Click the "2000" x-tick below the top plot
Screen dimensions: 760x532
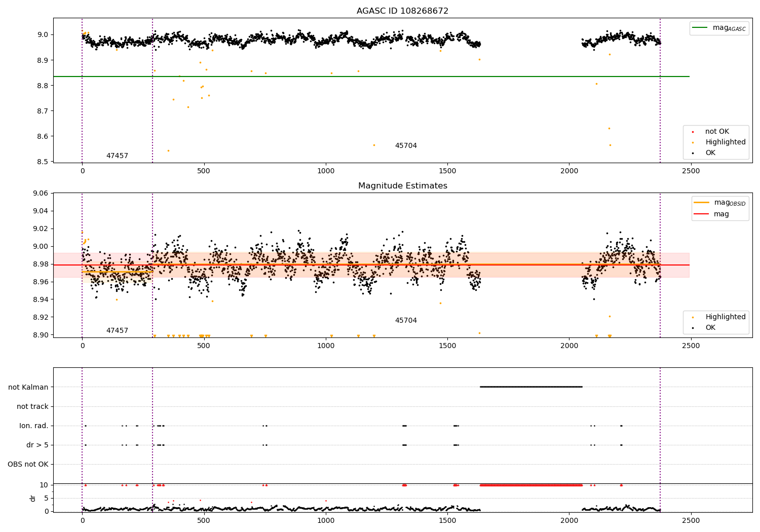click(569, 171)
